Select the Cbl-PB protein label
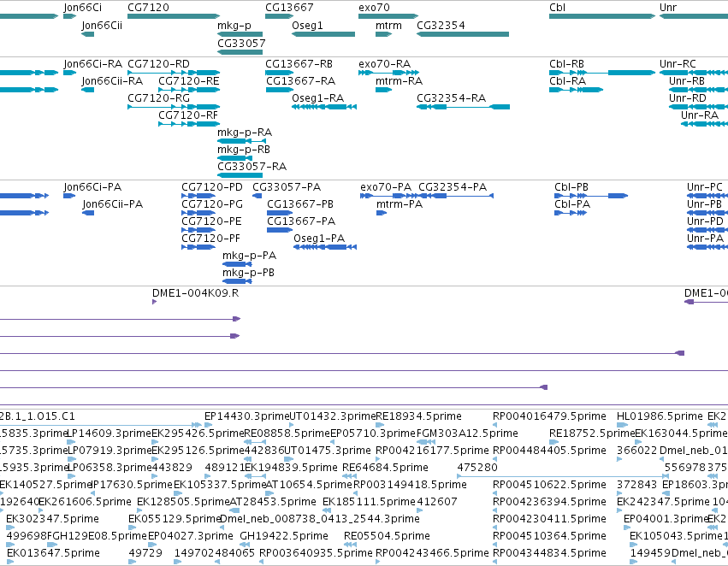 click(571, 187)
